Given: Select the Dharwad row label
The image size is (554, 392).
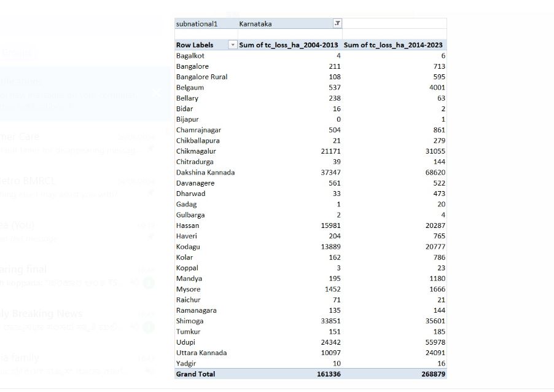Looking at the screenshot, I should tap(191, 194).
